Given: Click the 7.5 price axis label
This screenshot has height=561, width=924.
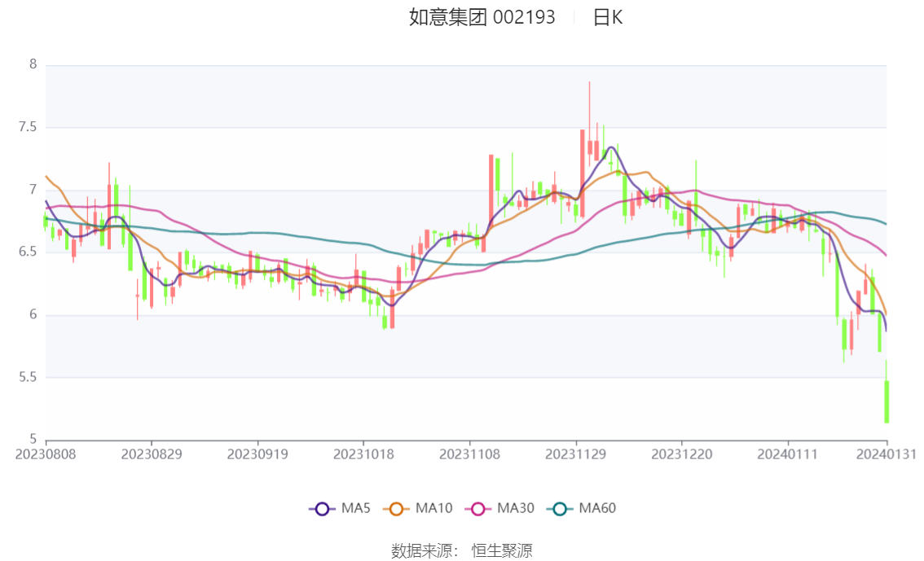Looking at the screenshot, I should [x=28, y=127].
